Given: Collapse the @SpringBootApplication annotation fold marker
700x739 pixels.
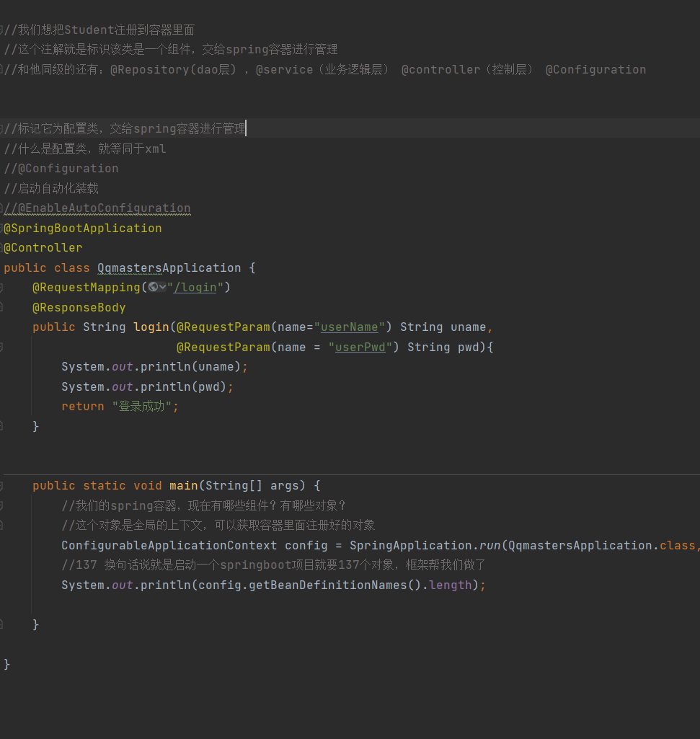Looking at the screenshot, I should point(1,229).
